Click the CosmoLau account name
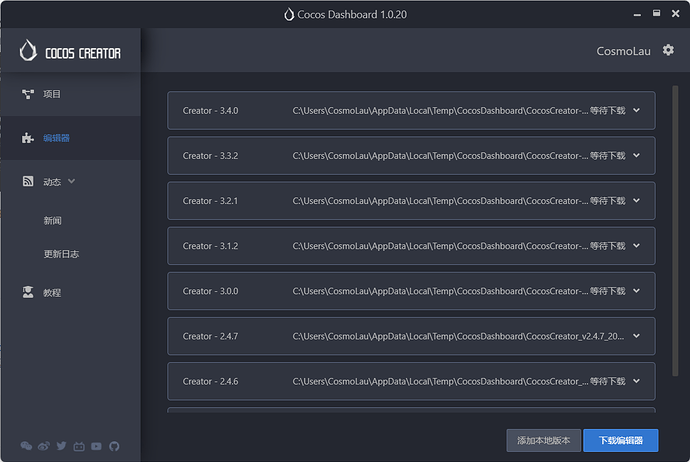The image size is (690, 462). click(x=623, y=51)
